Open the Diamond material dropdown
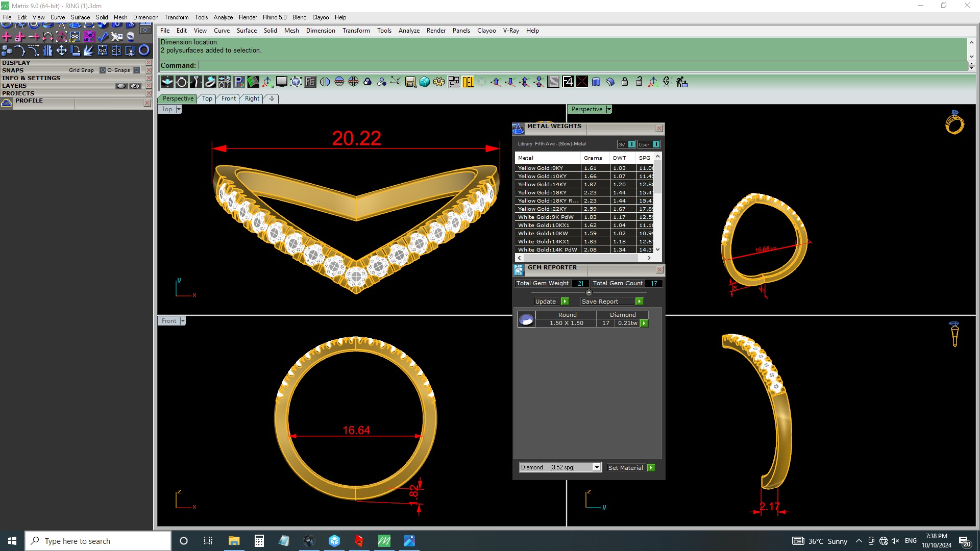The width and height of the screenshot is (980, 551). (x=596, y=467)
